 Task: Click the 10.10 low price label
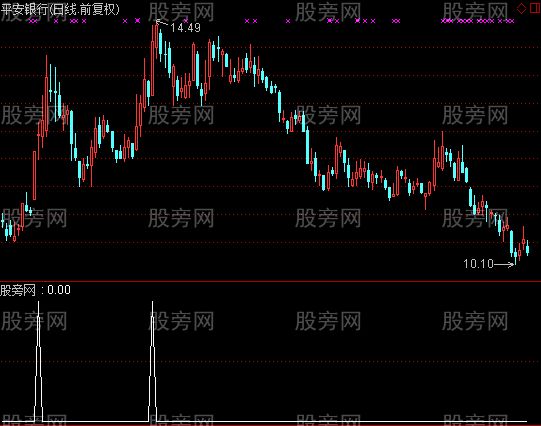(x=478, y=264)
